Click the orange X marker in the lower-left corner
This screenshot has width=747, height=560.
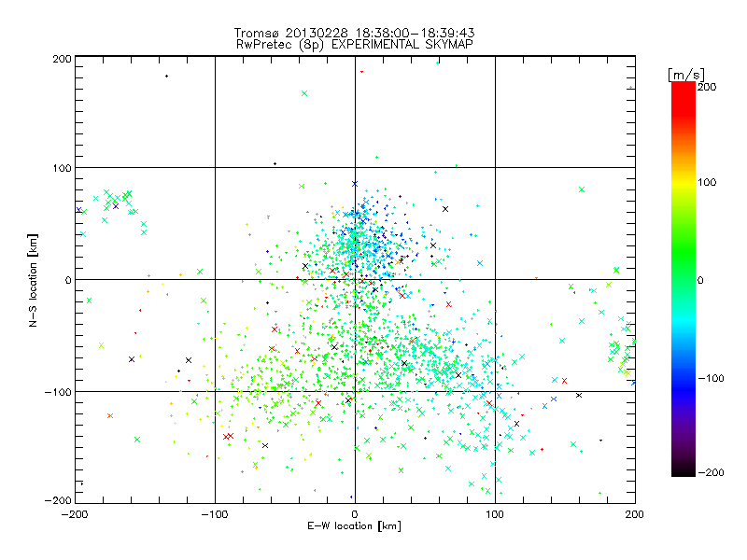[x=110, y=415]
